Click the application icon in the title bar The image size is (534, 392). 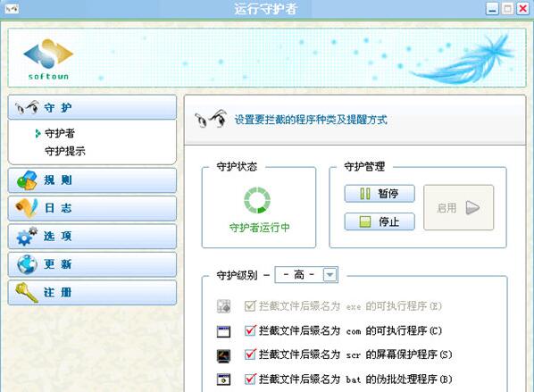click(12, 9)
